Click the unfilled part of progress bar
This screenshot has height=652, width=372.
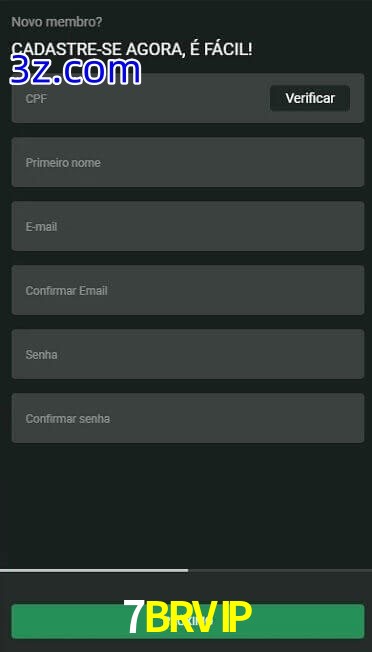[280, 570]
